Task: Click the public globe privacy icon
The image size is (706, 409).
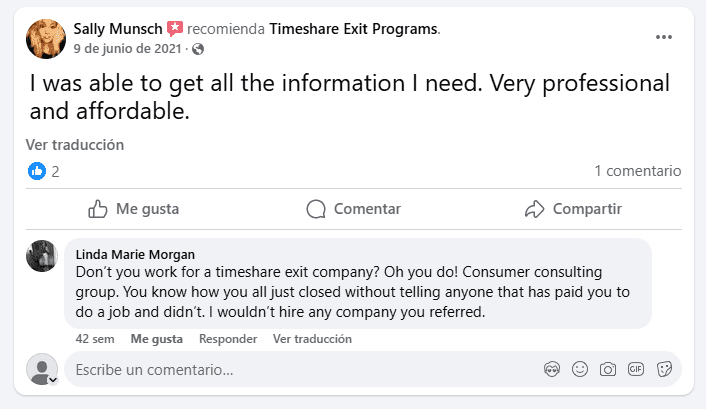Action: (x=198, y=49)
